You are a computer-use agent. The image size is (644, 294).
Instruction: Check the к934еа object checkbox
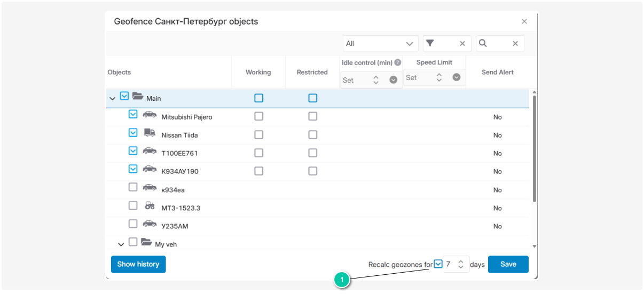pyautogui.click(x=133, y=187)
